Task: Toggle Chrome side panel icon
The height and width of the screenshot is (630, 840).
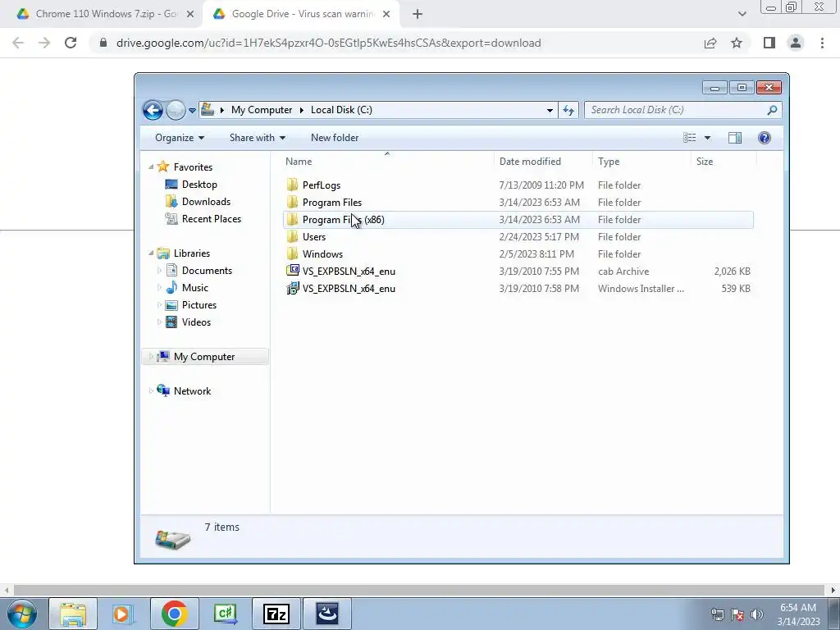Action: pos(769,43)
